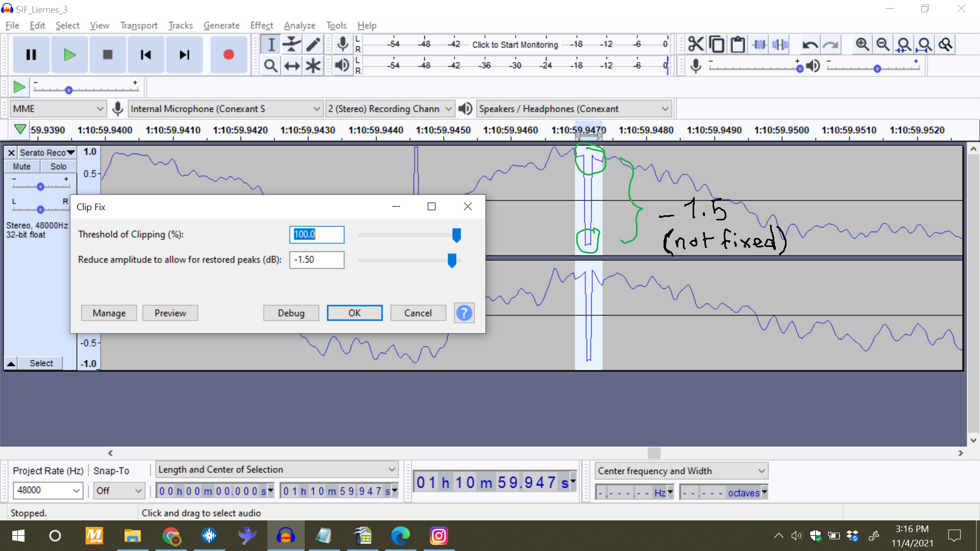Open the Effect menu
This screenshot has height=551, width=980.
tap(261, 25)
